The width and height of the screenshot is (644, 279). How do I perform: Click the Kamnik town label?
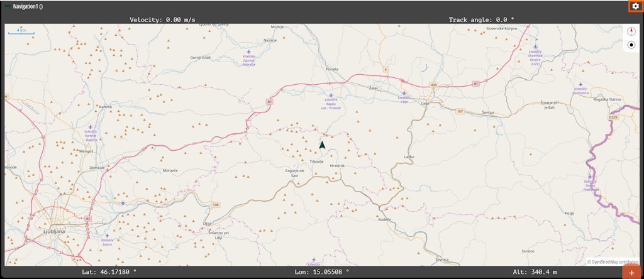[x=106, y=107]
